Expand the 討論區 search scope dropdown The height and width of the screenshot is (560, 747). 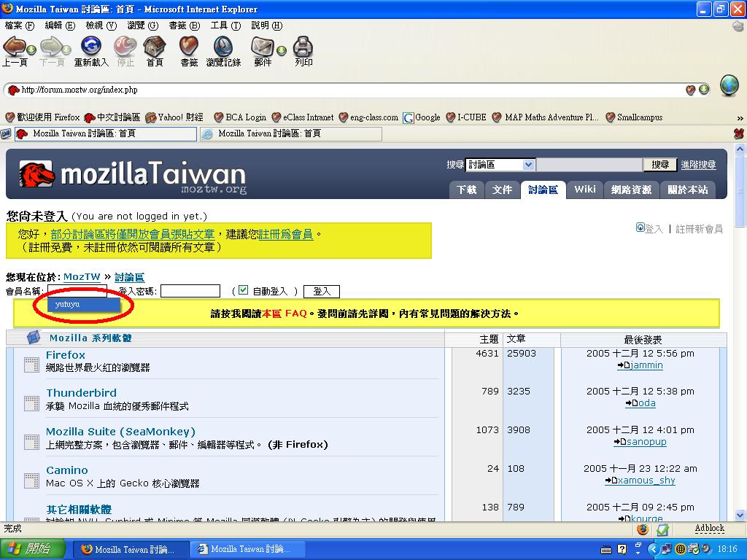point(528,165)
